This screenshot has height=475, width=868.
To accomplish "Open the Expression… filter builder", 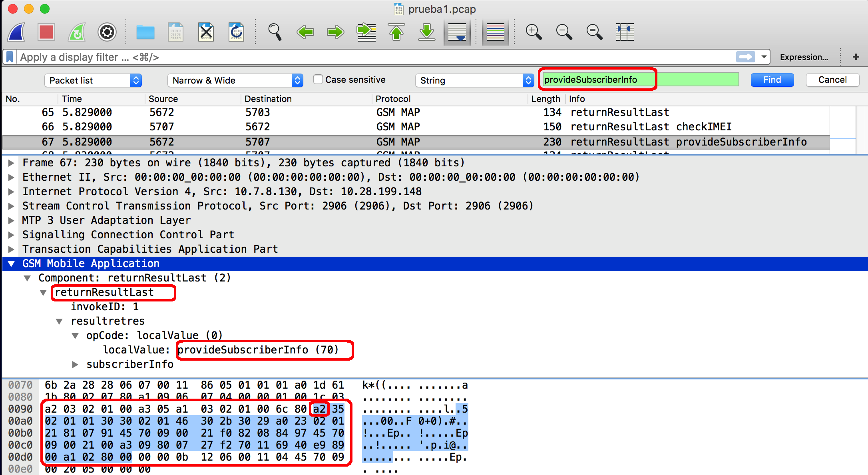I will 804,57.
